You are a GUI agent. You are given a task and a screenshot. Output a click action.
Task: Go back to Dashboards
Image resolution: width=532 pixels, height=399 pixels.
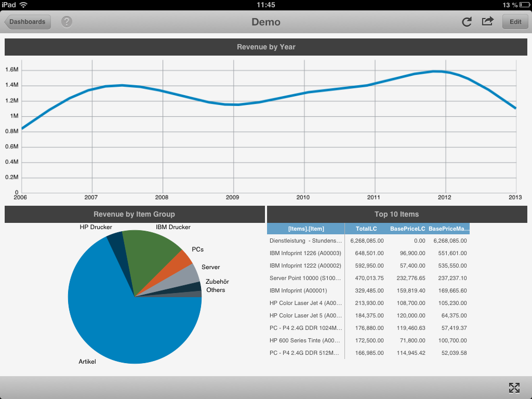click(x=28, y=22)
